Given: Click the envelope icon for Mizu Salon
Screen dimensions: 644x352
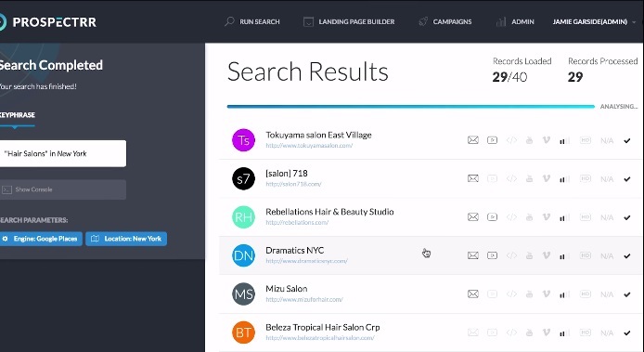Looking at the screenshot, I should [473, 294].
